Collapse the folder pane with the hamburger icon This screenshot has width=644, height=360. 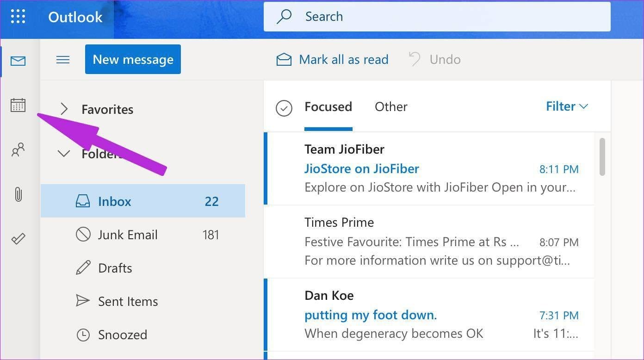coord(63,59)
